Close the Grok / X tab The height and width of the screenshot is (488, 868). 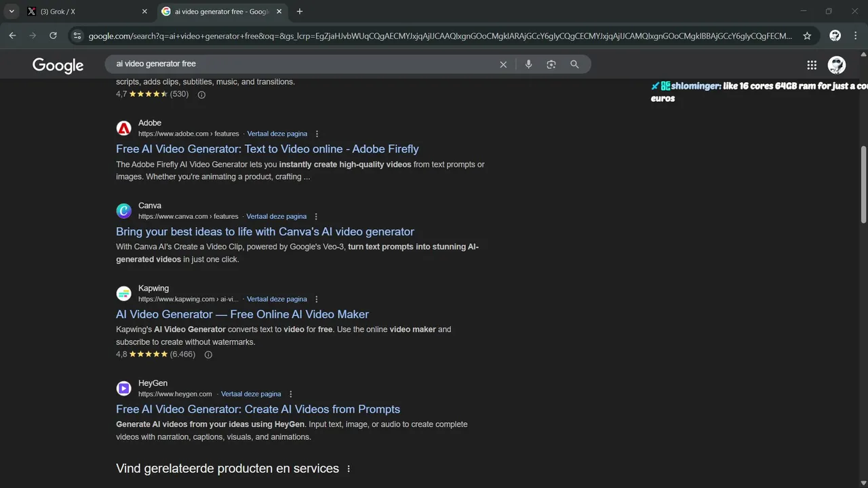(x=144, y=12)
